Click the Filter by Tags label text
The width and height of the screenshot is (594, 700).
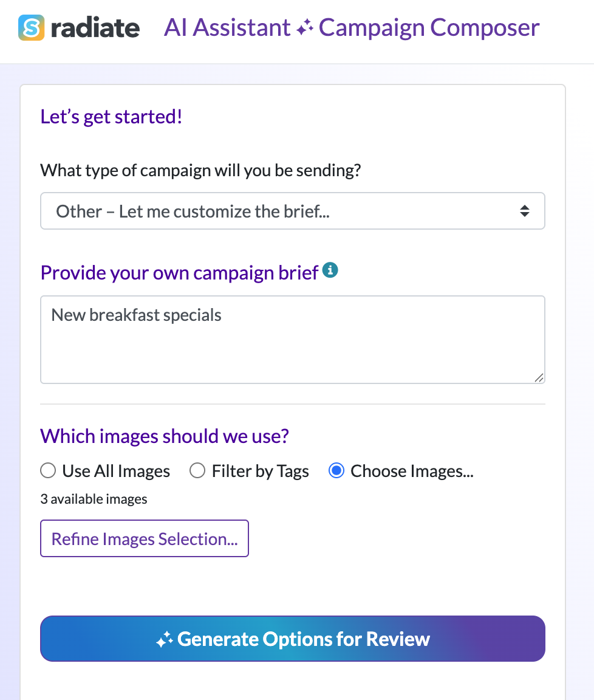point(260,472)
